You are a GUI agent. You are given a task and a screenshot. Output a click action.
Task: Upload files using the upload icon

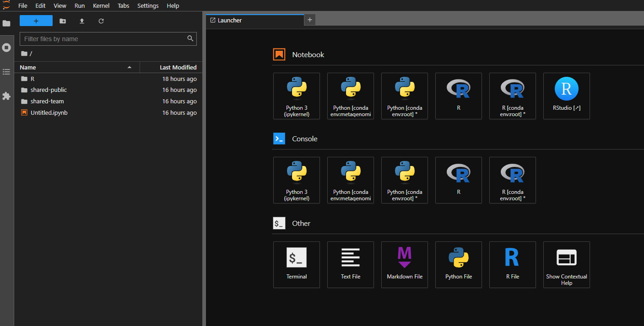[x=81, y=21]
